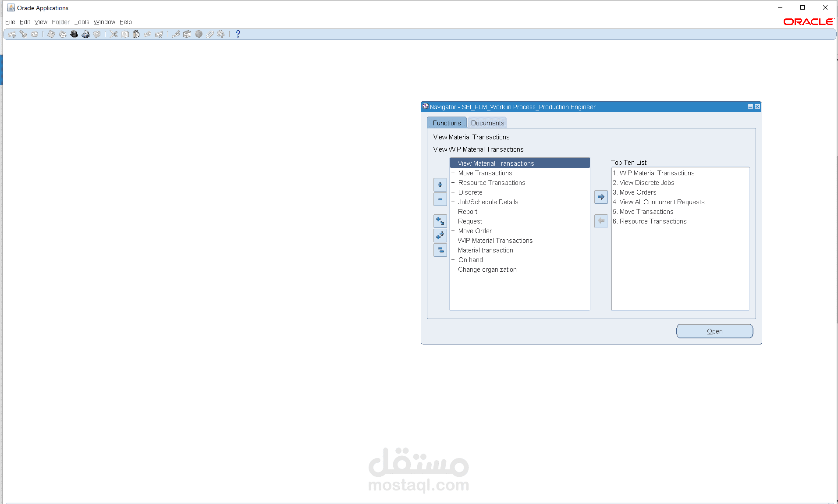838x504 pixels.
Task: Select the highlighted View Material Transactions tree row
Action: [x=520, y=163]
